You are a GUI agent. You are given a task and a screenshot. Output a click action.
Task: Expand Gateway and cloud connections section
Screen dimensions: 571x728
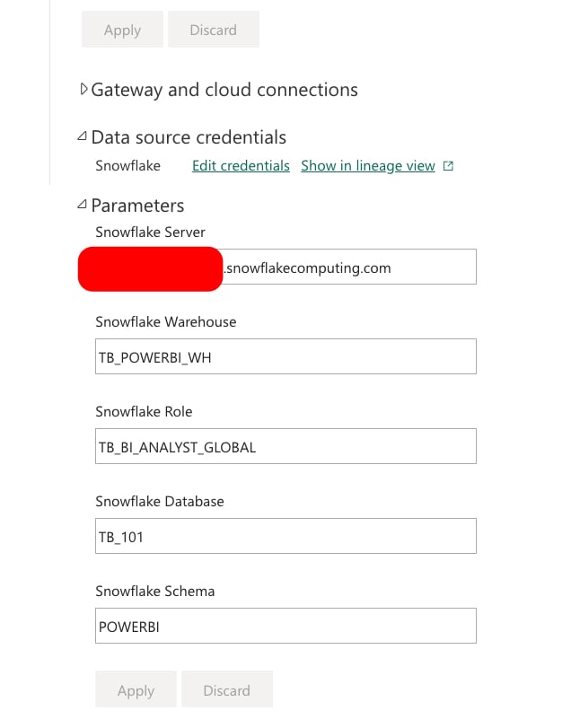coord(83,89)
